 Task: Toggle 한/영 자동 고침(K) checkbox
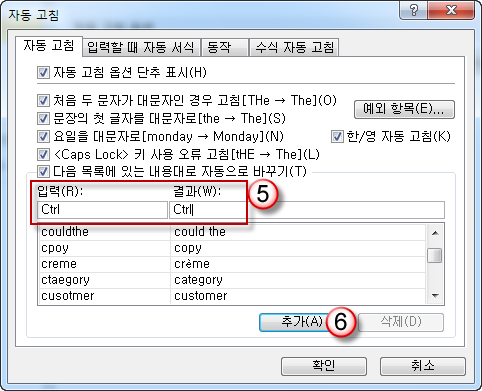pyautogui.click(x=337, y=136)
